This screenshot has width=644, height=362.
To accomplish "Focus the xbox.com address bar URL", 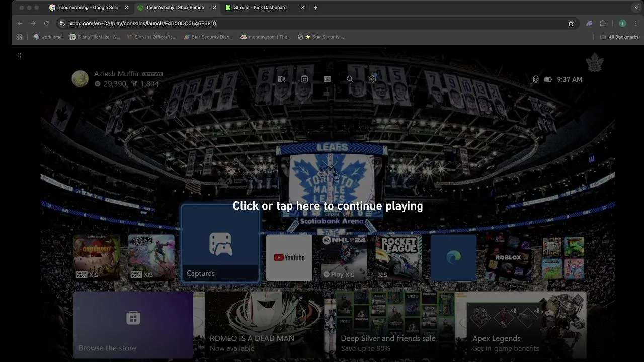I will tap(143, 23).
